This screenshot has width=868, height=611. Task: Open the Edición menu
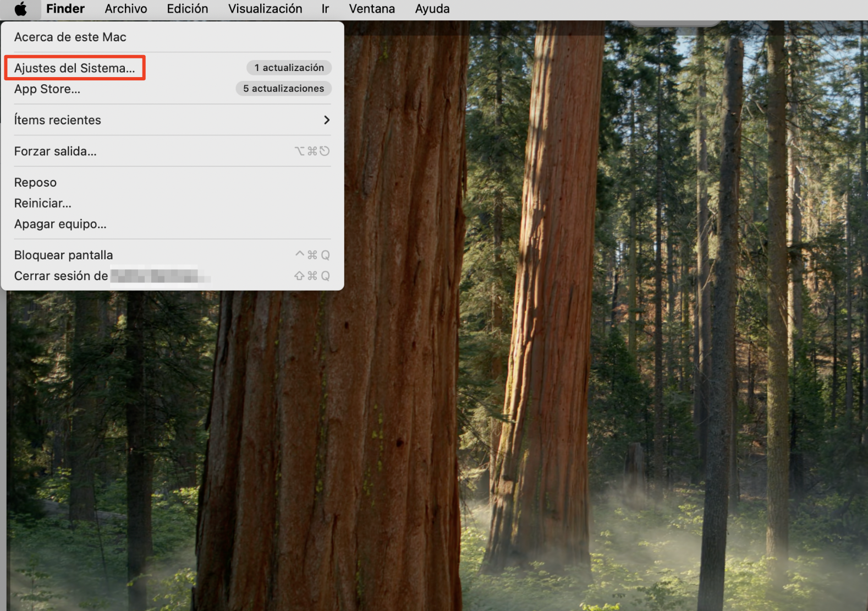188,9
